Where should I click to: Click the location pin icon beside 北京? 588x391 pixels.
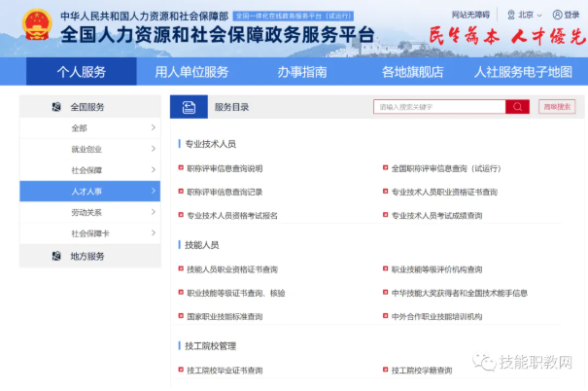511,15
